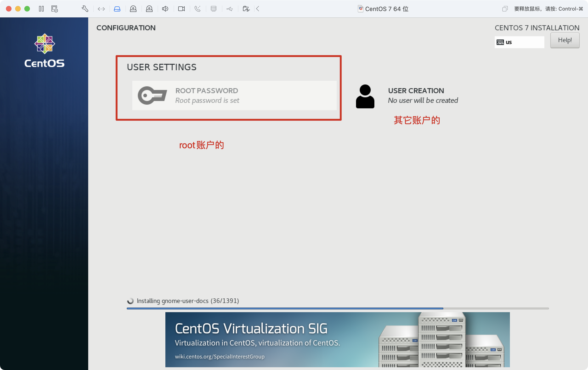Open virtual machine settings wrench
The width and height of the screenshot is (588, 370).
(x=85, y=9)
